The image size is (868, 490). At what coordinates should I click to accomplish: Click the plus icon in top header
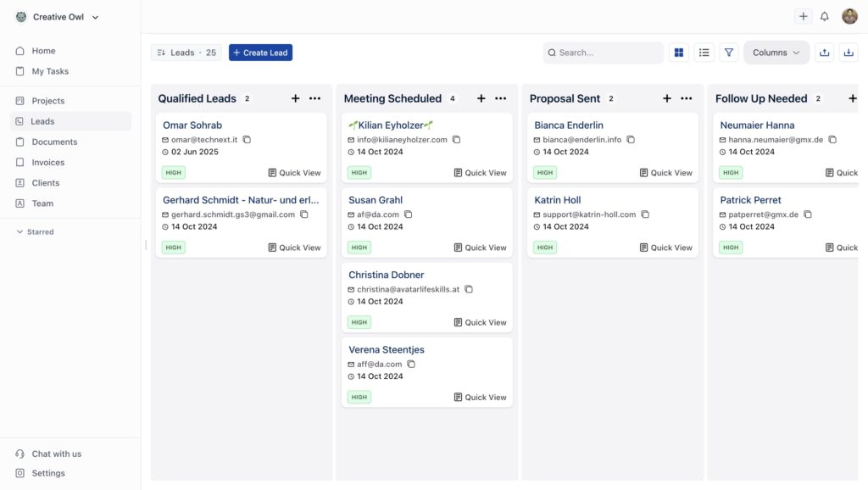803,16
